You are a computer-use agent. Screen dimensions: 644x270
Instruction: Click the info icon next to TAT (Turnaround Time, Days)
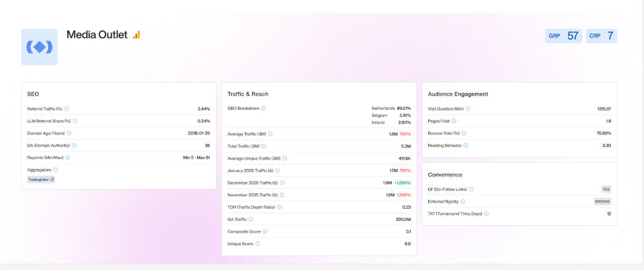click(x=486, y=213)
